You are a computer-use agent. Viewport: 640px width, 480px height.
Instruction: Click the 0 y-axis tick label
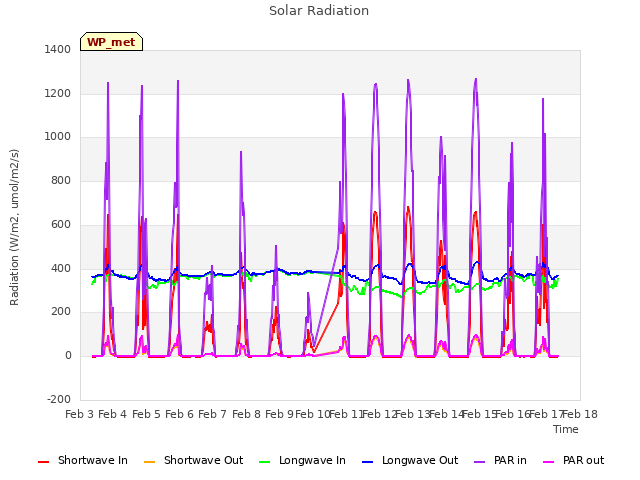(68, 356)
